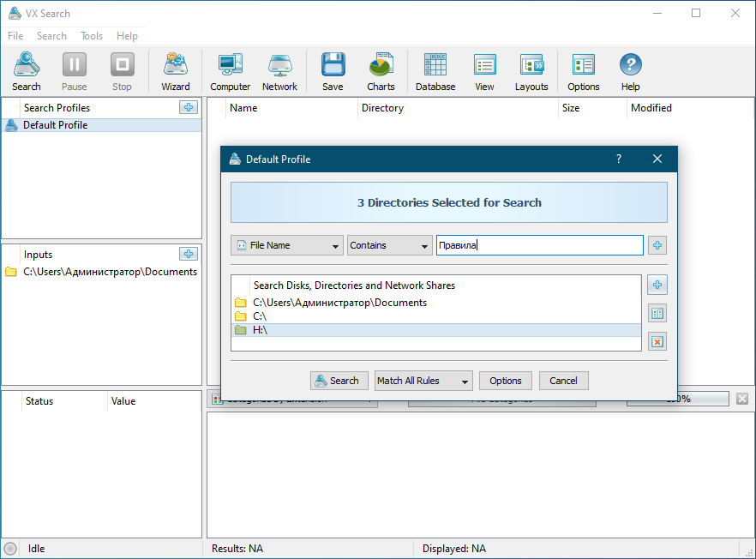Select Documents directory row in dialog list

pyautogui.click(x=435, y=303)
